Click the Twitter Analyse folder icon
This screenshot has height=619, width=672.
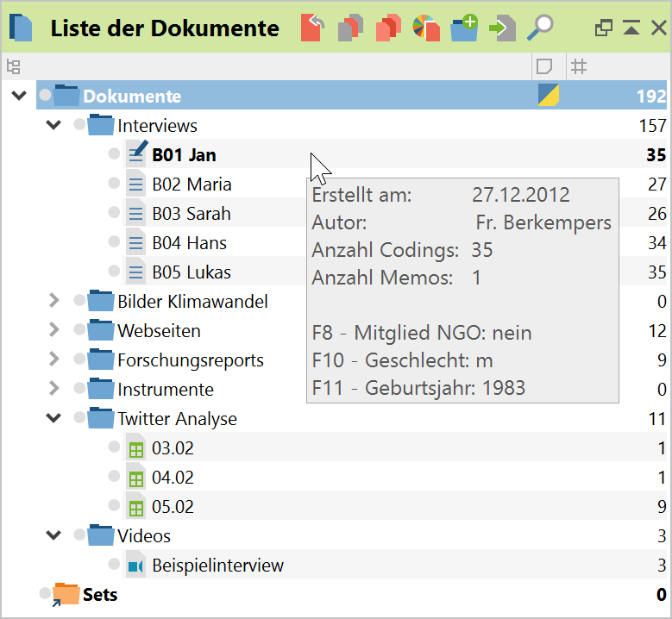[x=101, y=417]
